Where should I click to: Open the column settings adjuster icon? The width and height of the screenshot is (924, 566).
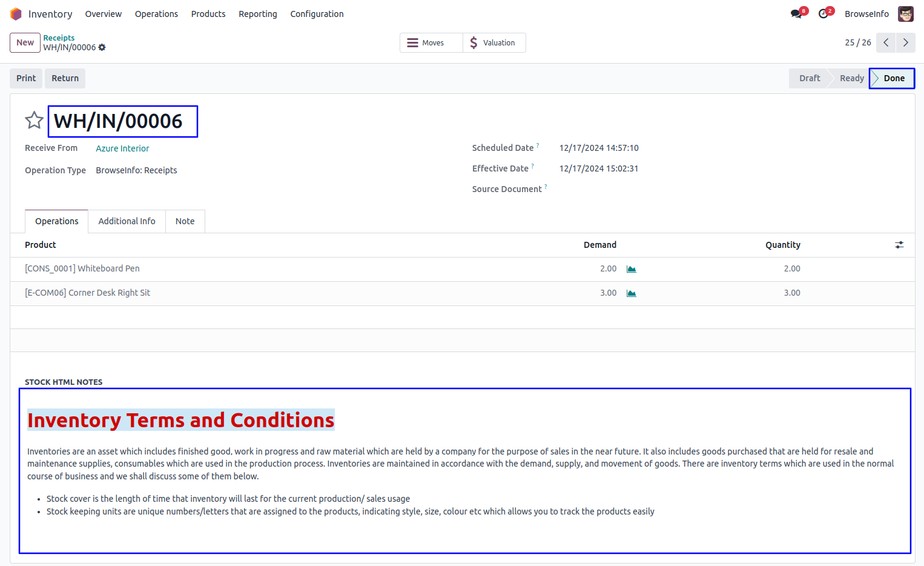click(899, 245)
